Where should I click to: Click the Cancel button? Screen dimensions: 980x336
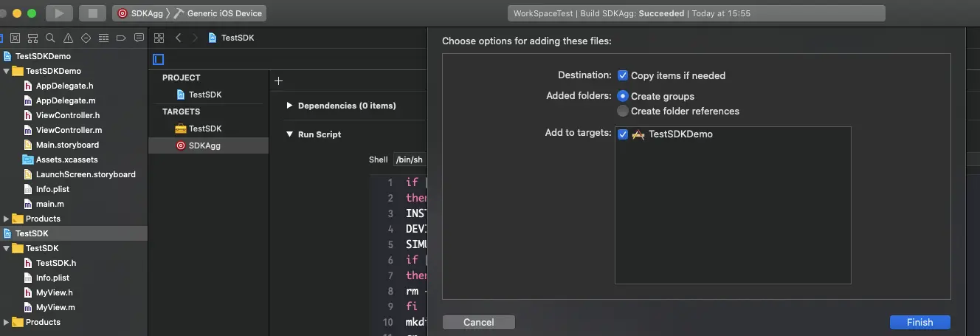[478, 322]
